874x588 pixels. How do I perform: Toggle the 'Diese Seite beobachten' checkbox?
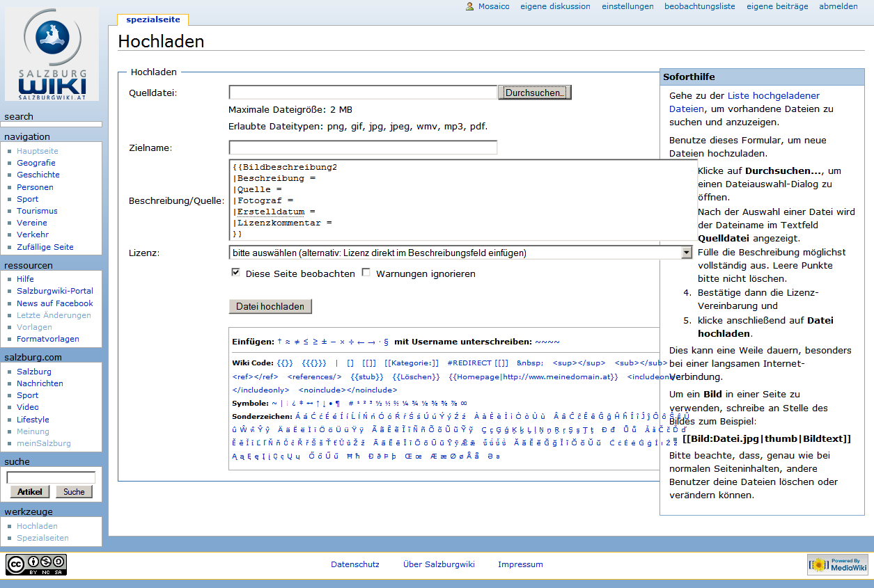(x=235, y=273)
